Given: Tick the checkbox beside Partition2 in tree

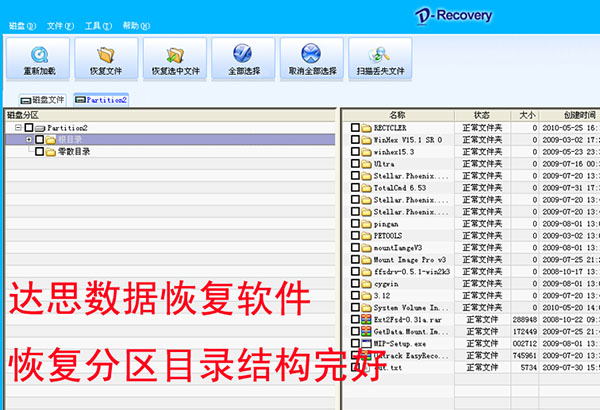Looking at the screenshot, I should (29, 127).
